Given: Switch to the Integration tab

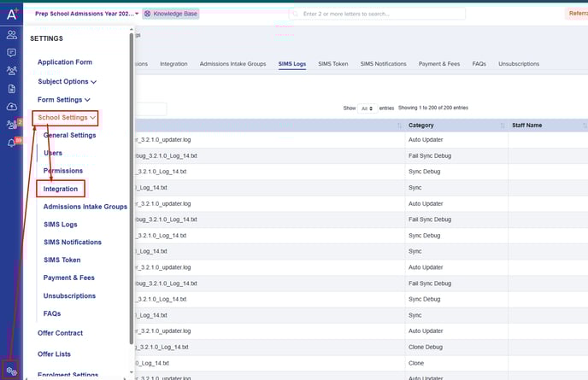Looking at the screenshot, I should (x=173, y=64).
